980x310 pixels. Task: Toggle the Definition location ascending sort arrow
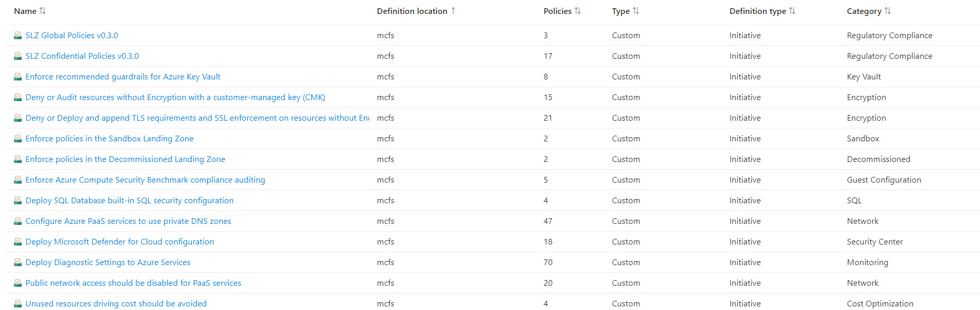453,11
